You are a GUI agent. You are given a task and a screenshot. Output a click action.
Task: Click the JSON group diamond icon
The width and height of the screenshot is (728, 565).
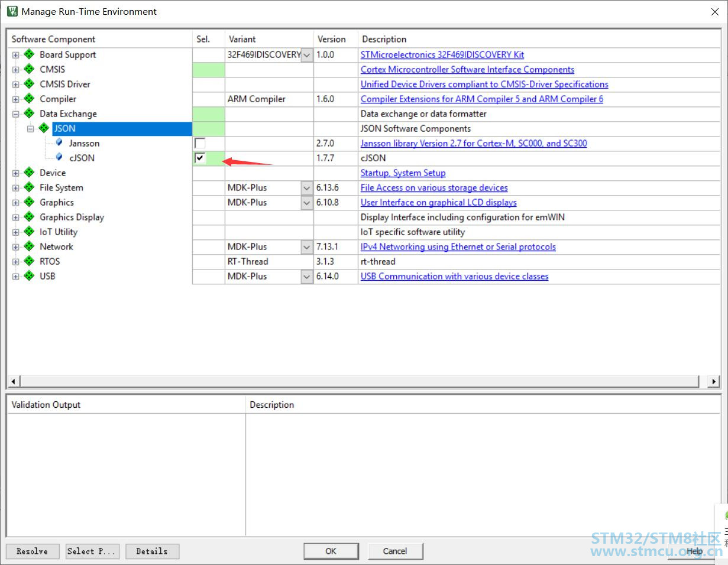pyautogui.click(x=44, y=128)
